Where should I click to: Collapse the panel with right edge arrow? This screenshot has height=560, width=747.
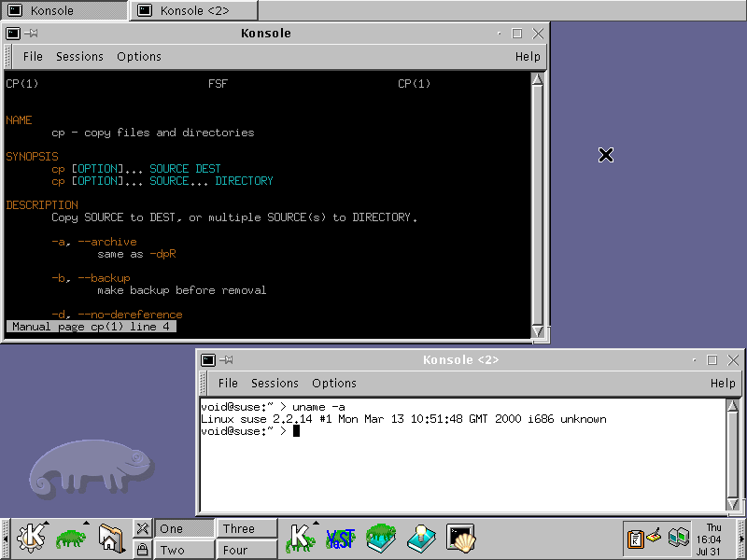(742, 539)
